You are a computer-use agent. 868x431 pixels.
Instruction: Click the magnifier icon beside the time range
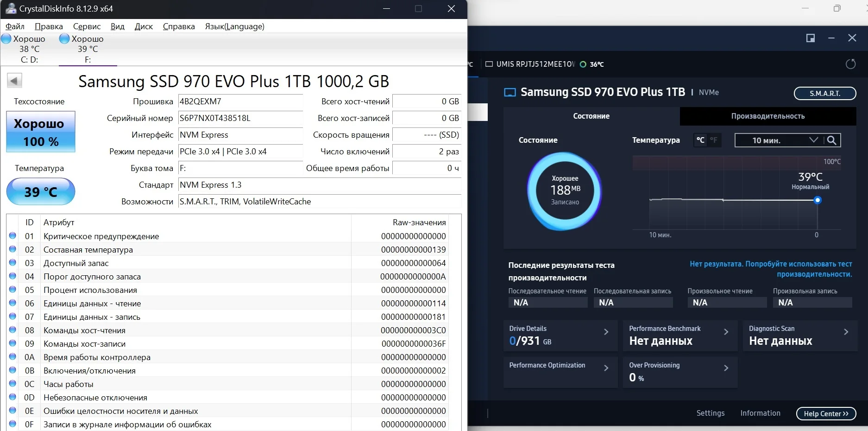(x=832, y=140)
